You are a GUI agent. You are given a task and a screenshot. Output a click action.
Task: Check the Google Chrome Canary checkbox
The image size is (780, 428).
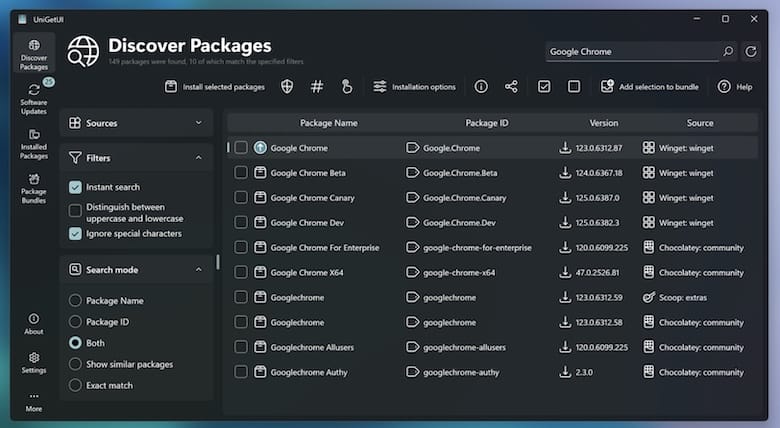click(241, 197)
